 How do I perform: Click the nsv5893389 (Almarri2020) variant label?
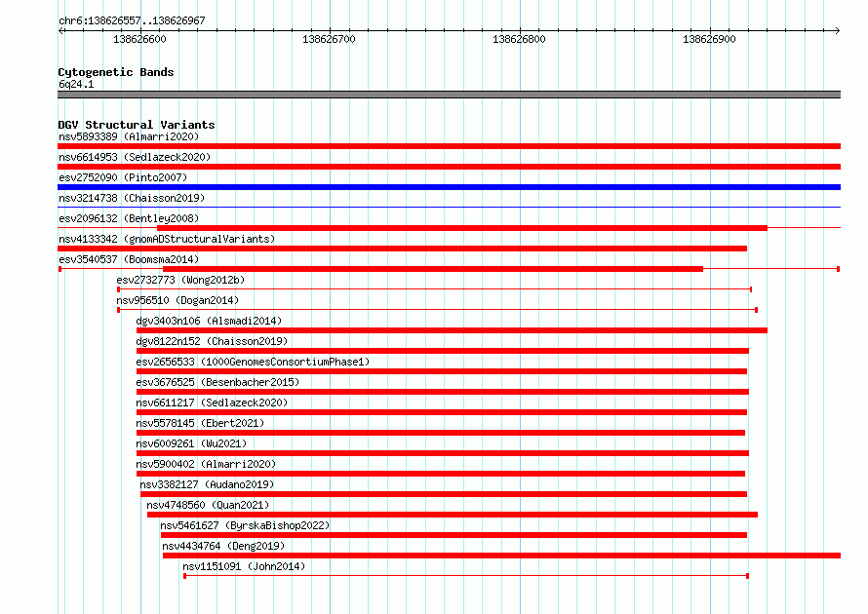click(129, 136)
